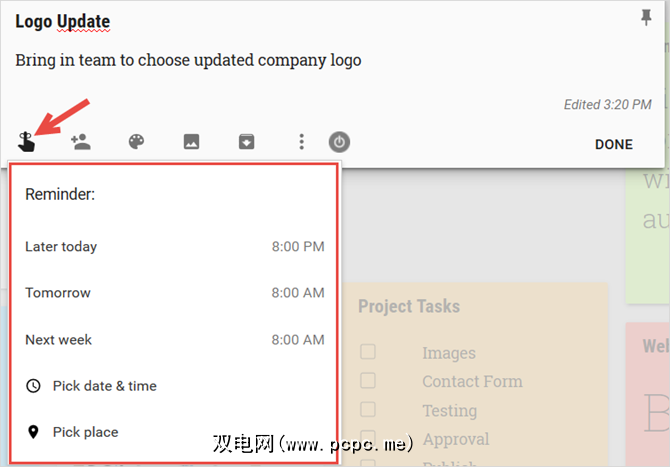This screenshot has height=467, width=670.
Task: Open the More options three-dot menu
Action: click(301, 142)
